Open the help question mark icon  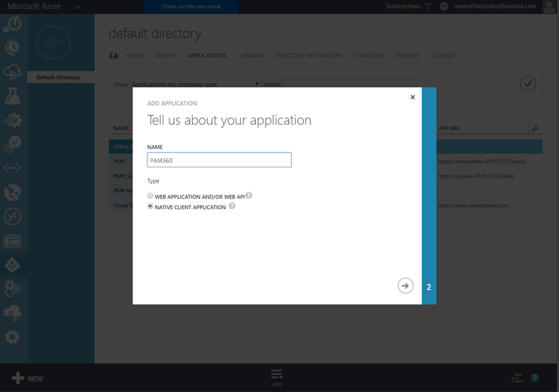point(535,378)
